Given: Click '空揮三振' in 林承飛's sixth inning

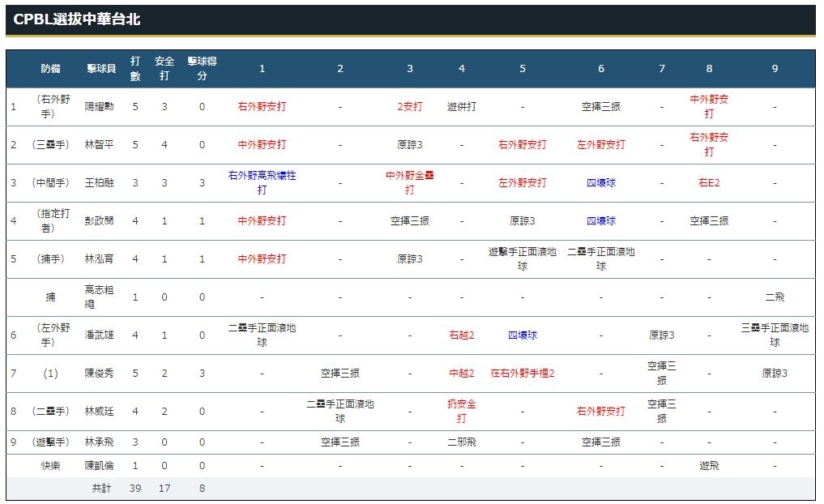Looking at the screenshot, I should (600, 442).
